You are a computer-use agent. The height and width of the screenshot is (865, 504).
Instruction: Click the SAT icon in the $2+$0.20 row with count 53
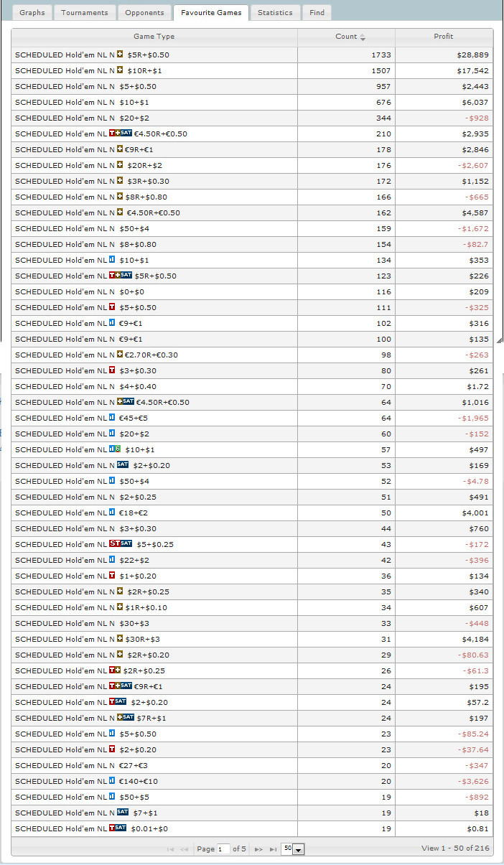pyautogui.click(x=123, y=465)
